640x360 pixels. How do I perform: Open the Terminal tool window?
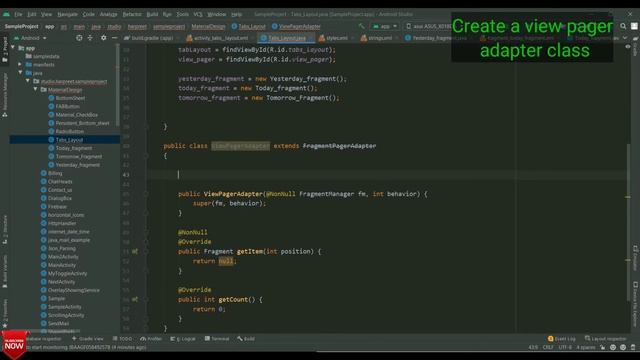[217, 339]
